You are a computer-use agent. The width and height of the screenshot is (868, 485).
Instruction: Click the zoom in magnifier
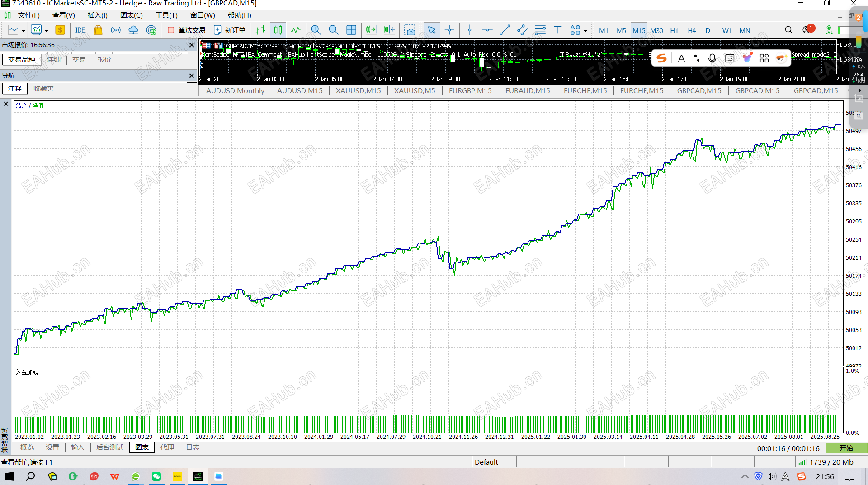point(316,30)
